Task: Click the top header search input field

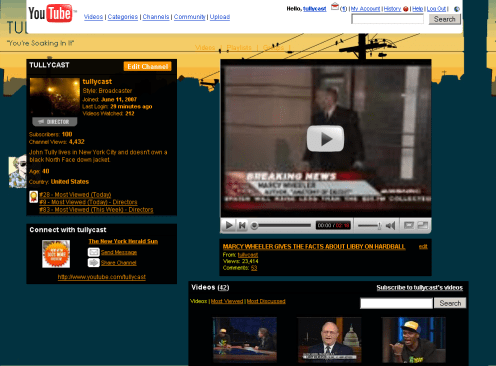Action: pos(387,19)
